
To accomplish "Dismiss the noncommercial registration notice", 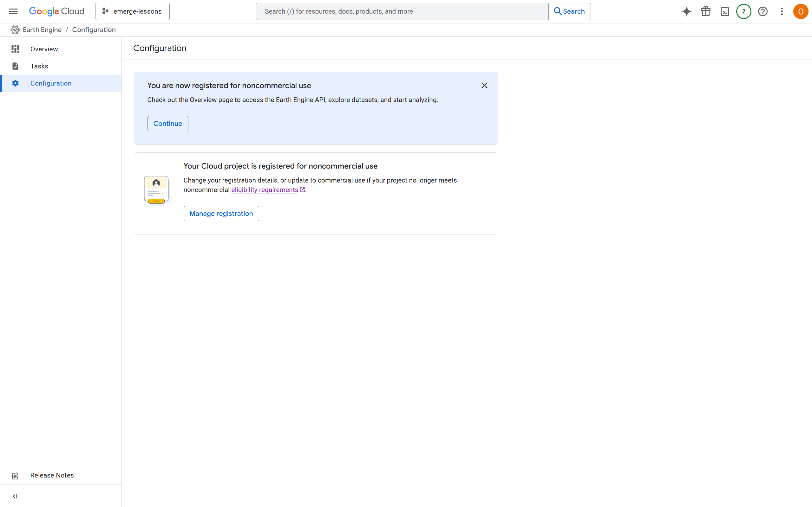I will [484, 85].
